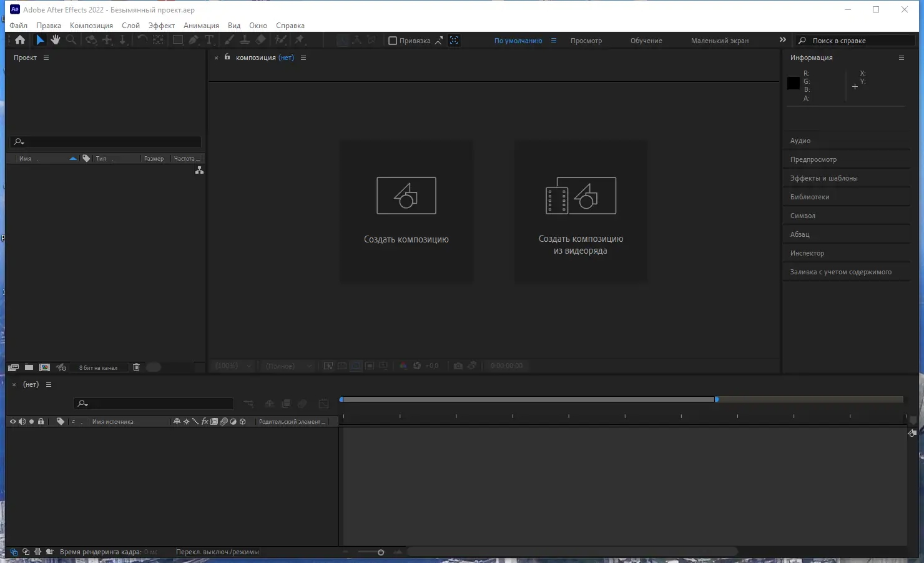Enable the Привязка snapping checkbox
This screenshot has height=563, width=924.
[393, 41]
